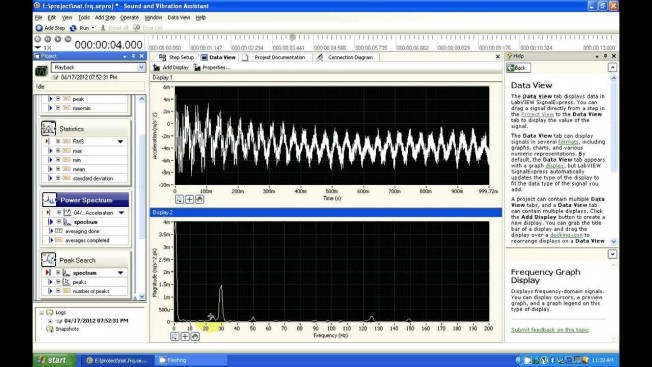Click the Peak Search step icon
The height and width of the screenshot is (367, 652).
point(48,260)
